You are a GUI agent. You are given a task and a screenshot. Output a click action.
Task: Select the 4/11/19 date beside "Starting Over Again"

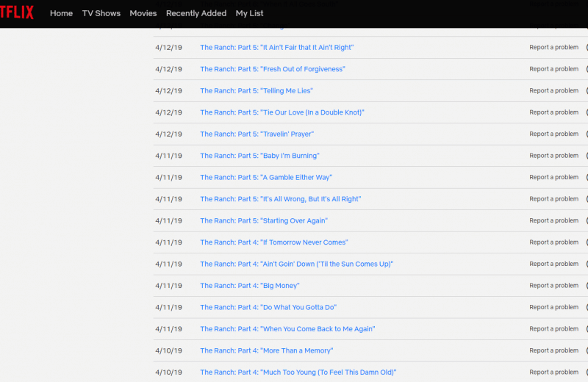point(169,221)
